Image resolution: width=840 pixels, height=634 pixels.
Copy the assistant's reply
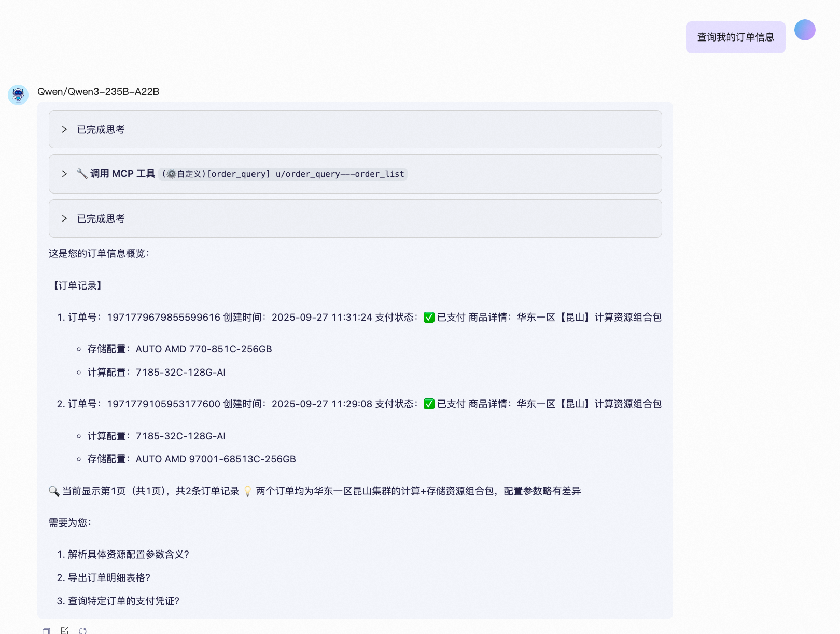coord(46,631)
